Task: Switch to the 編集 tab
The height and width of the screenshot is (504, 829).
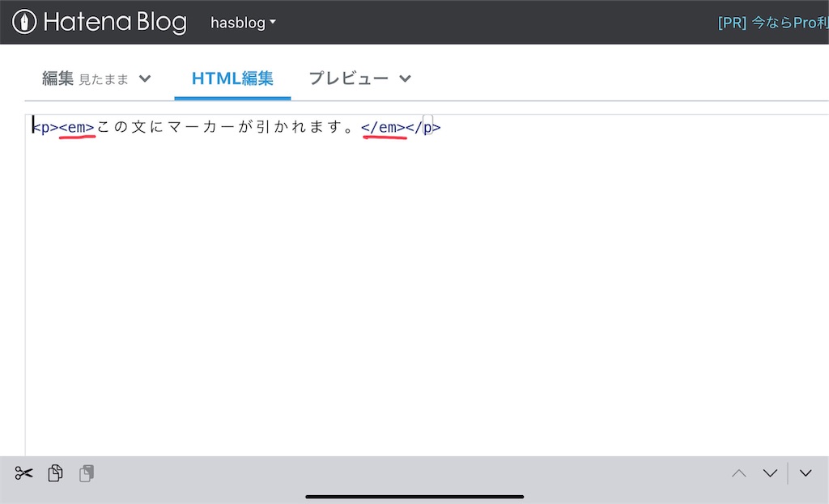Action: click(x=57, y=78)
